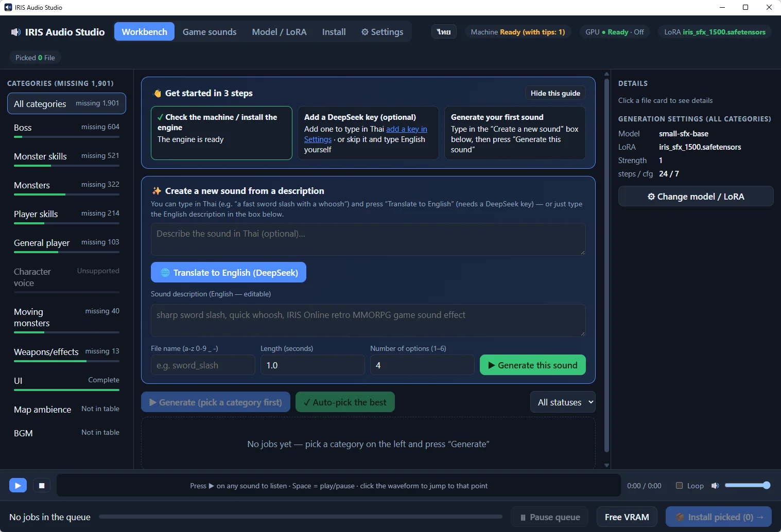Screen dimensions: 781x532
Task: Enable the Loop checkbox
Action: point(679,486)
